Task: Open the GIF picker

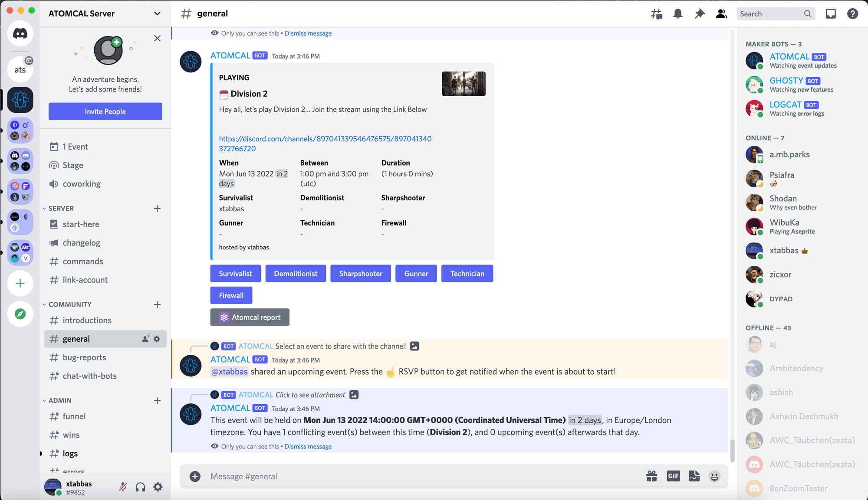Action: 673,476
